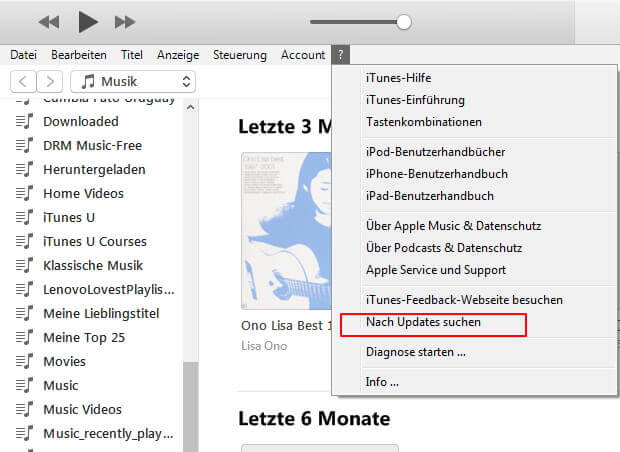The image size is (620, 452).
Task: Click the fast forward next track button
Action: [x=125, y=21]
